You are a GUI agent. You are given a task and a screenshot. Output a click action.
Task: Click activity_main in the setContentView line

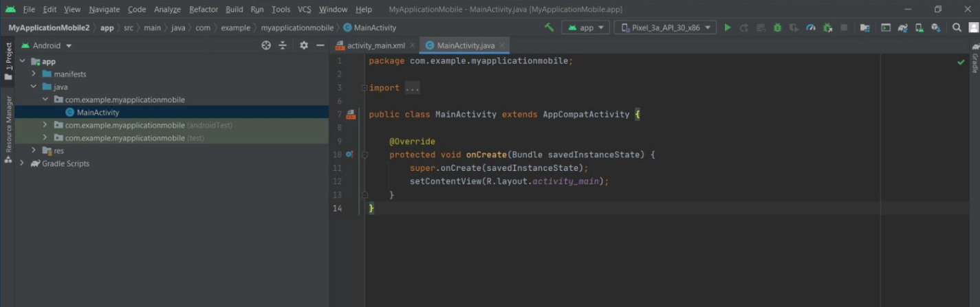pos(567,181)
